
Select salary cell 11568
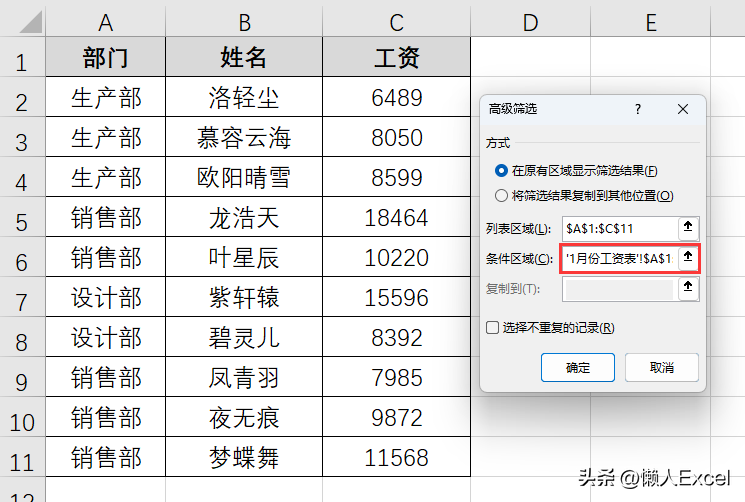pyautogui.click(x=396, y=457)
